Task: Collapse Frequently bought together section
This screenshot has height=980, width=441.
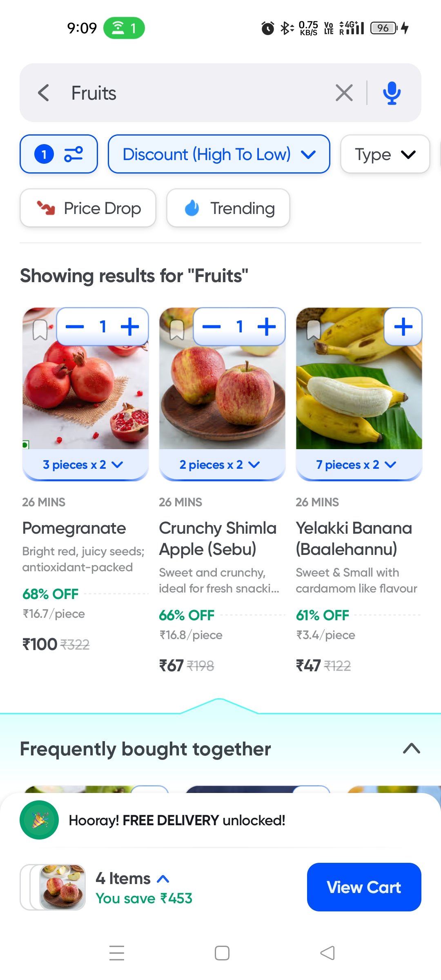Action: tap(411, 748)
